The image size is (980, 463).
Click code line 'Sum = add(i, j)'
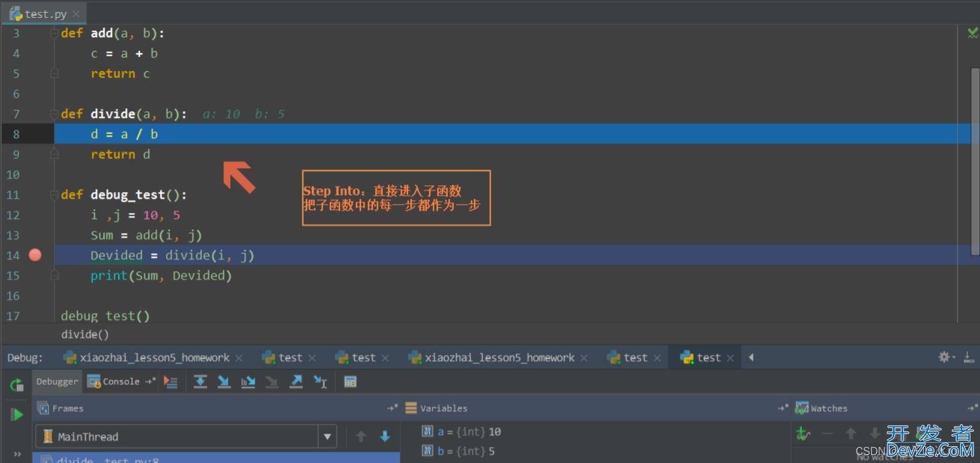pos(146,235)
